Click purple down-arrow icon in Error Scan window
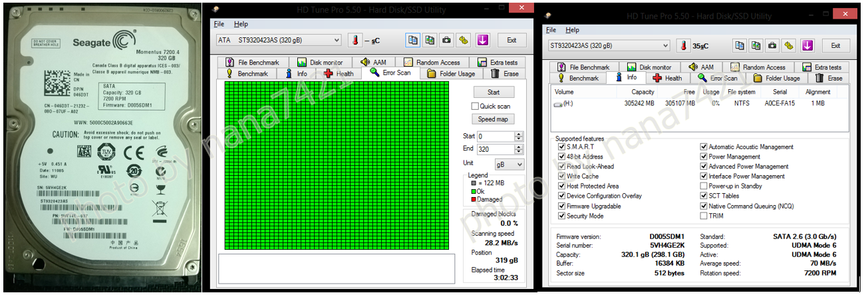The image size is (868, 297). pyautogui.click(x=482, y=40)
